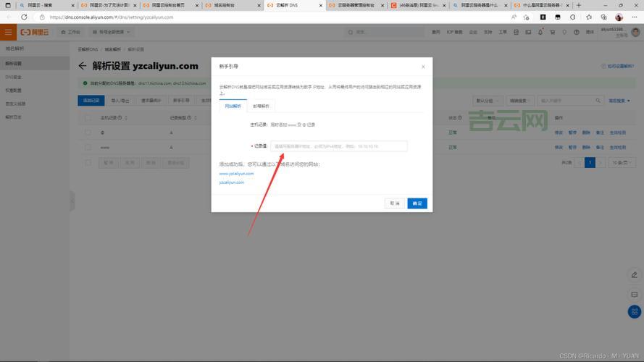Close the 新手引导 dialog with the X
Viewport: 644px width, 362px height.
423,67
